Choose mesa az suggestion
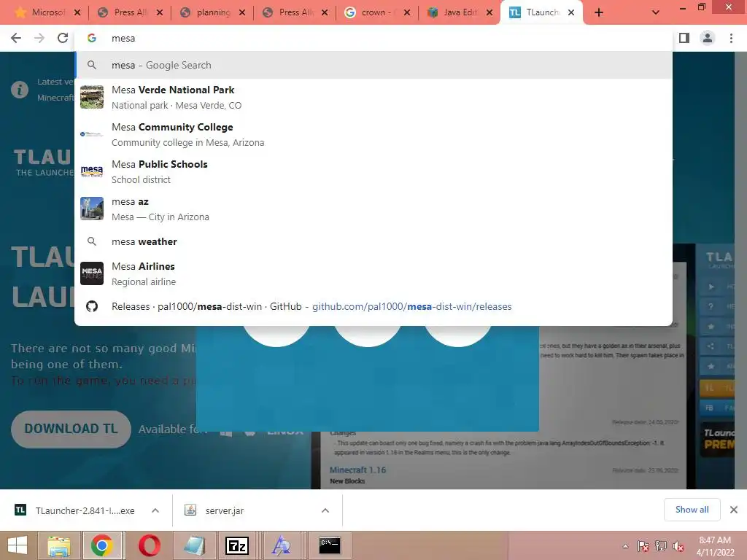This screenshot has width=747, height=560. (373, 209)
